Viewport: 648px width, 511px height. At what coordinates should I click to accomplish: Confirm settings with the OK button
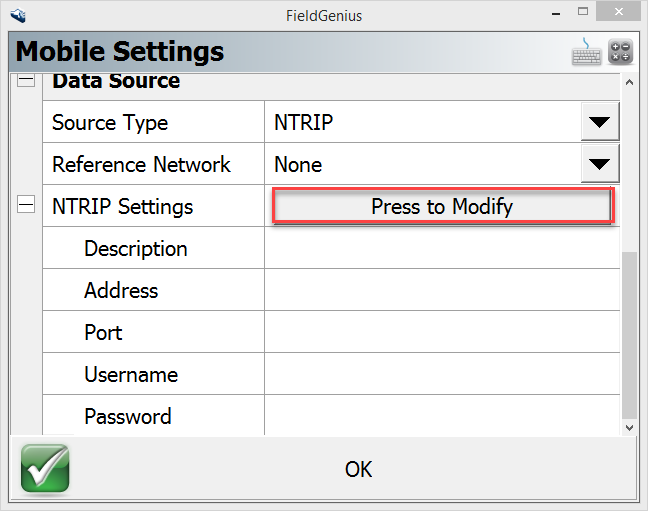(x=358, y=469)
